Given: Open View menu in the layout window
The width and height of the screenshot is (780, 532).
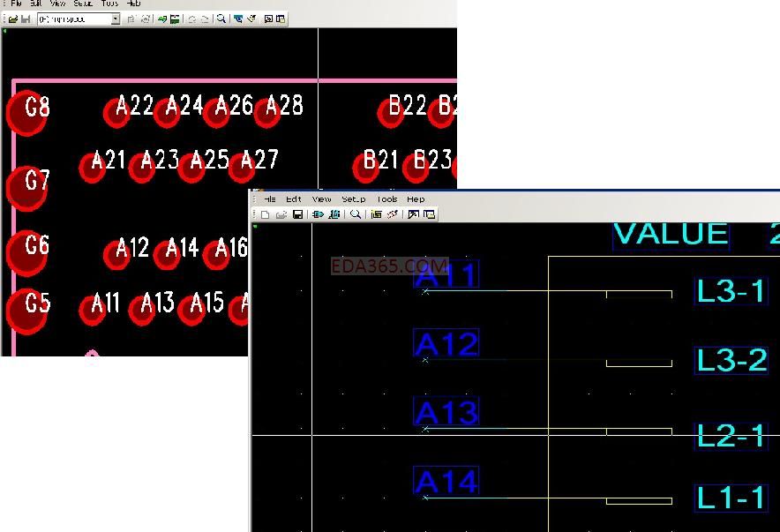Looking at the screenshot, I should 57,4.
